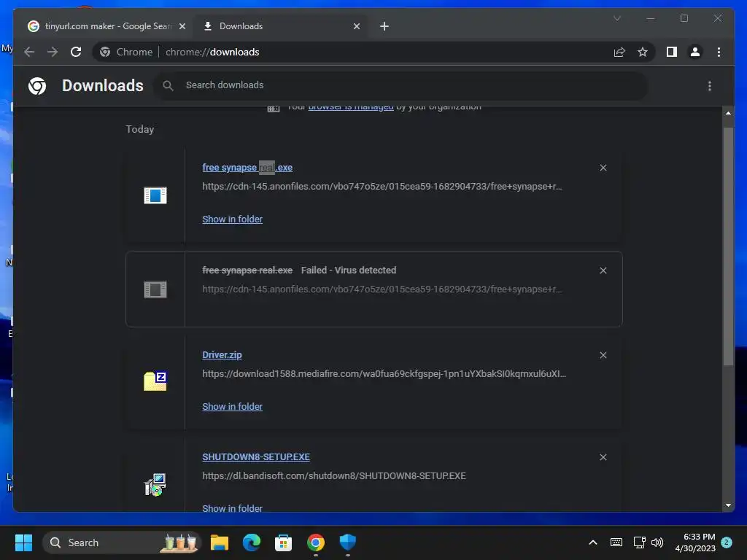This screenshot has width=747, height=560.
Task: Click the Today date heading
Action: (139, 130)
